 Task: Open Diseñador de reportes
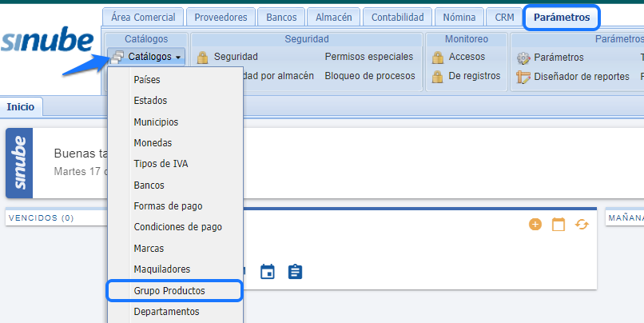[x=573, y=77]
